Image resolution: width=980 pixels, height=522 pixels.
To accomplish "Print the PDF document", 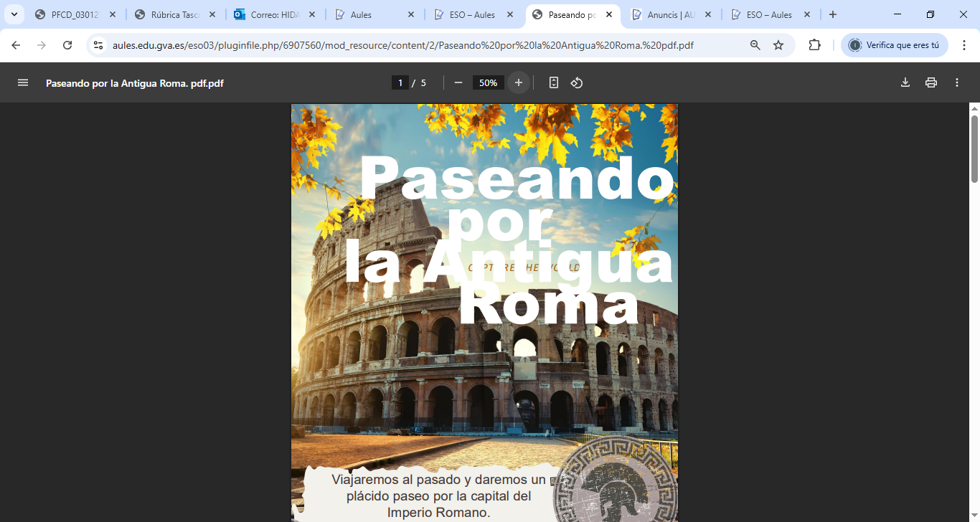I will (x=931, y=82).
